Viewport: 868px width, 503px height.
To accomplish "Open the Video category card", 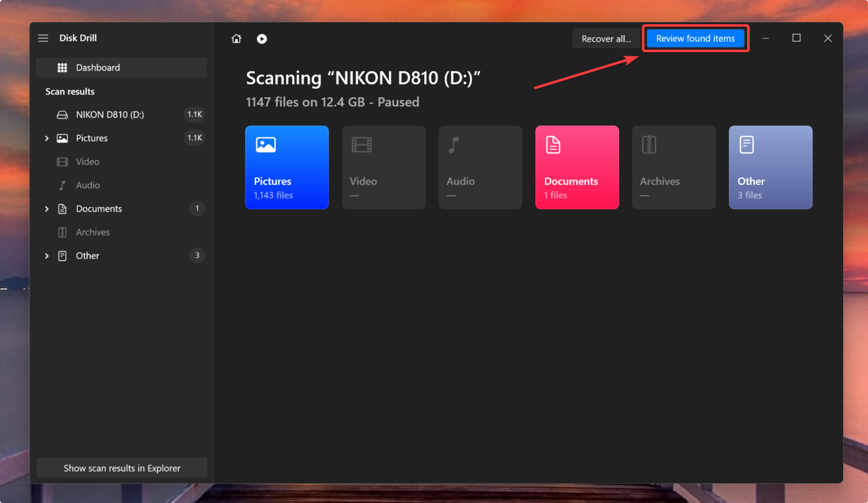I will 384,167.
